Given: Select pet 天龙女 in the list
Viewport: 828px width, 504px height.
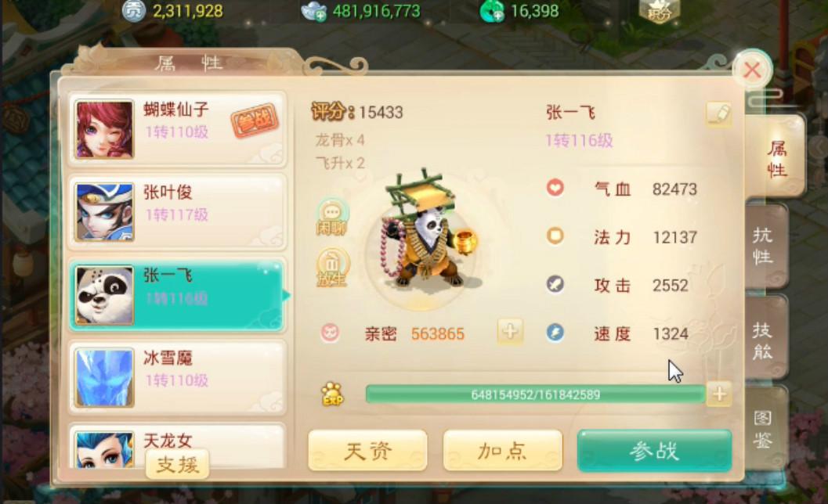Looking at the screenshot, I should coord(177,446).
